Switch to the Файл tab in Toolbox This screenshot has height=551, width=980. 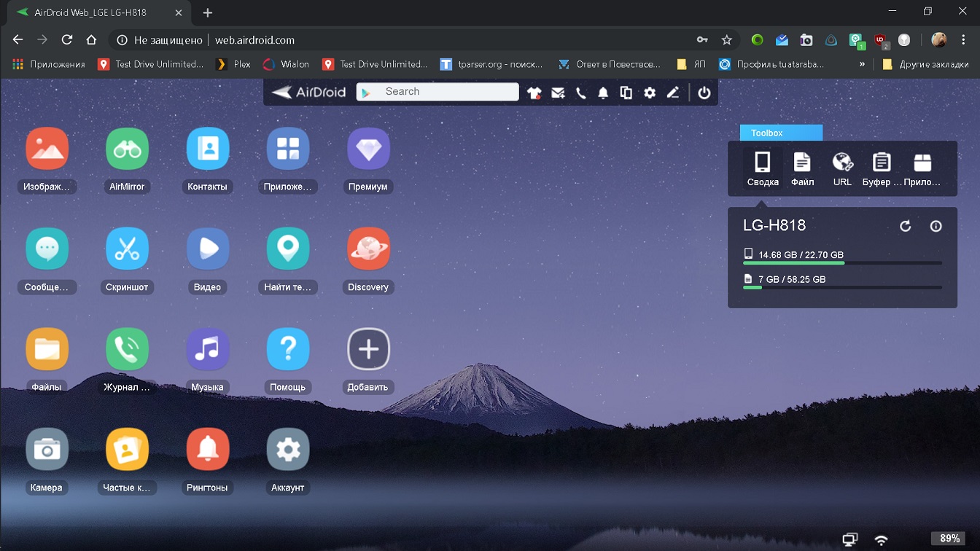pyautogui.click(x=802, y=168)
